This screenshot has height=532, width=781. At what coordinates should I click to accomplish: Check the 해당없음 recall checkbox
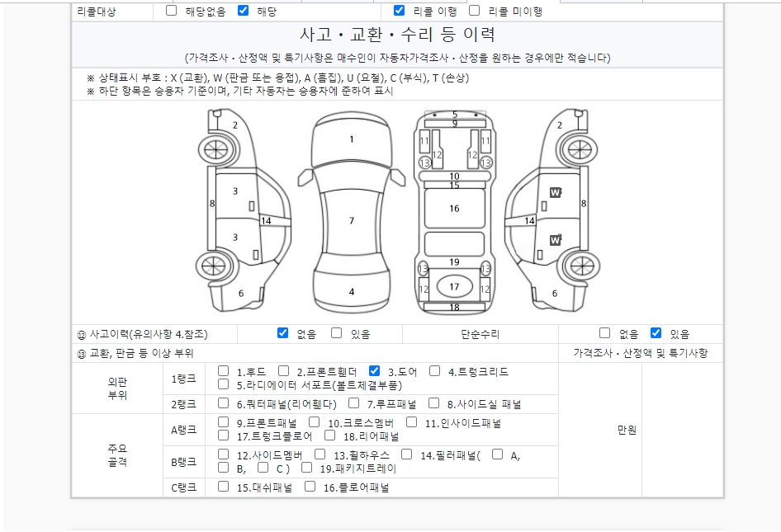[172, 11]
